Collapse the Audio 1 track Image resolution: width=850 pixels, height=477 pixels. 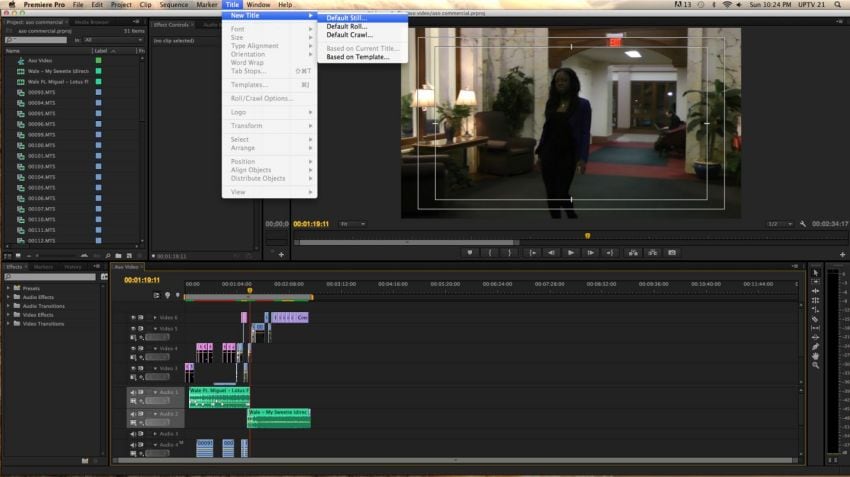point(155,392)
